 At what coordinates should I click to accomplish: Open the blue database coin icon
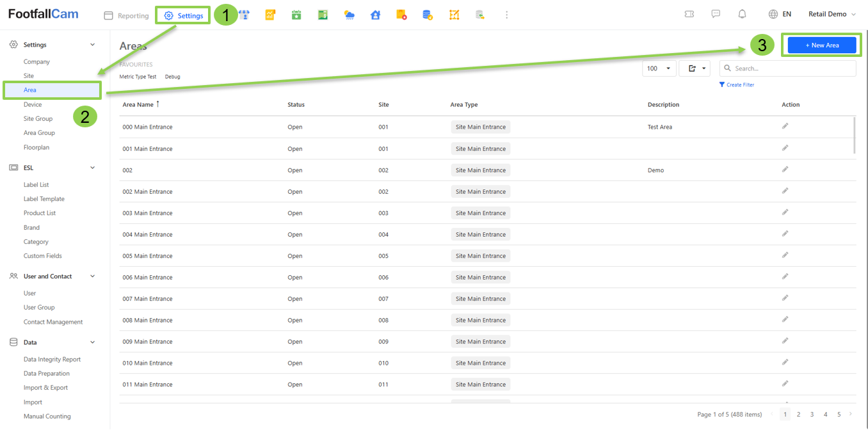point(427,15)
